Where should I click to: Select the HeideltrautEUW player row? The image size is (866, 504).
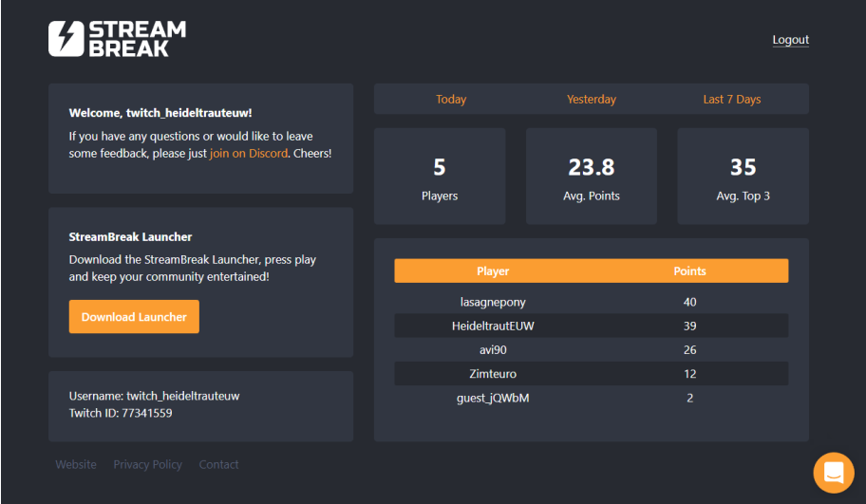[x=591, y=326]
